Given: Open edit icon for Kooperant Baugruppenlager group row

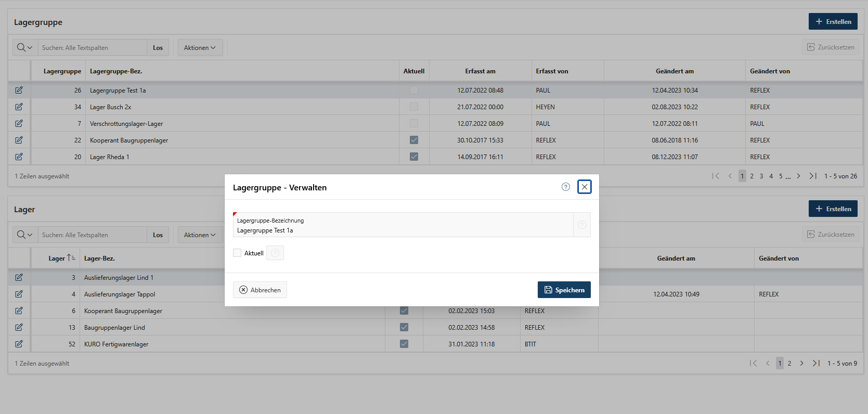Looking at the screenshot, I should [19, 140].
